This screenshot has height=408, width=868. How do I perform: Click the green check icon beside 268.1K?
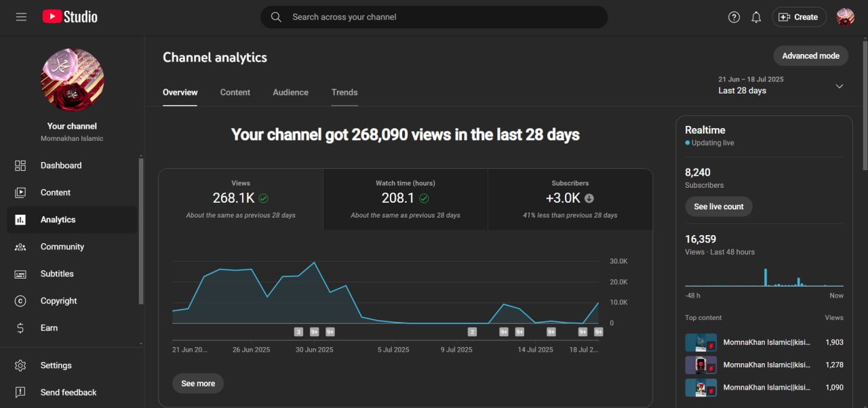(264, 199)
